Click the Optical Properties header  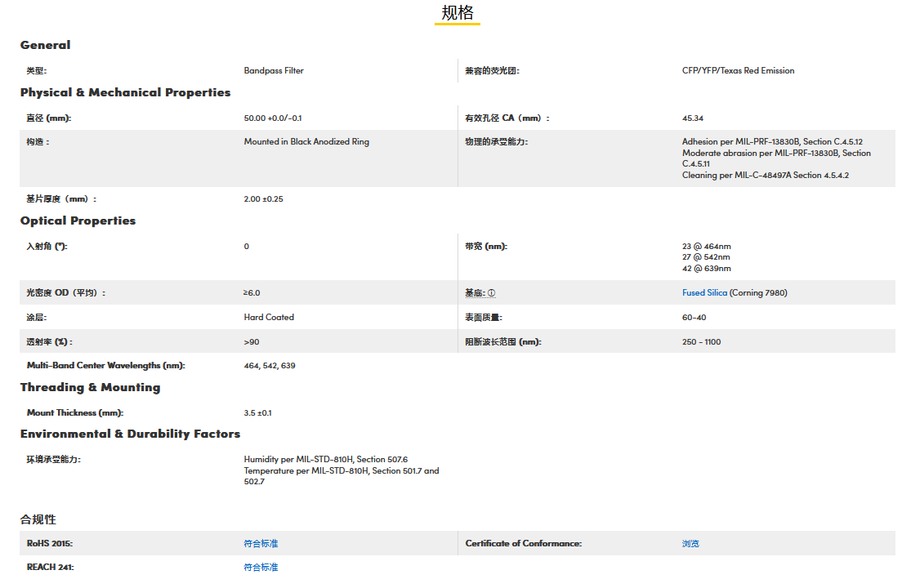(78, 220)
